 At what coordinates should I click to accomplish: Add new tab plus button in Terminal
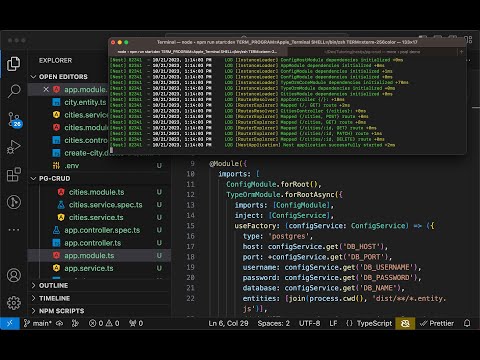(461, 52)
